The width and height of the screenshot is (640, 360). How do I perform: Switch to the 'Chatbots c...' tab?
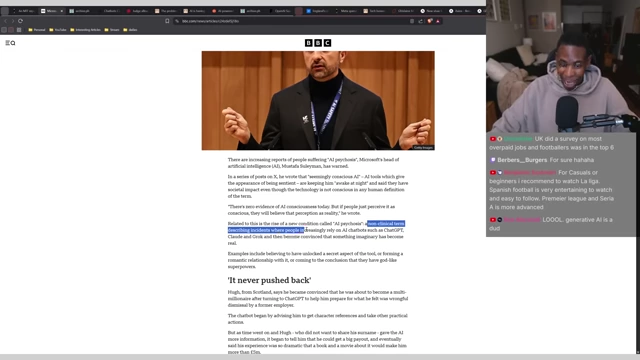pos(109,11)
